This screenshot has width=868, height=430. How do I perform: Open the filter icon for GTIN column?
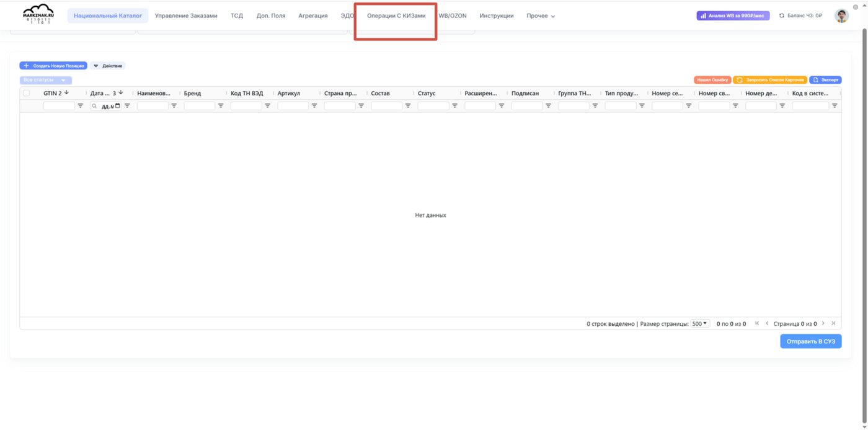pos(80,106)
